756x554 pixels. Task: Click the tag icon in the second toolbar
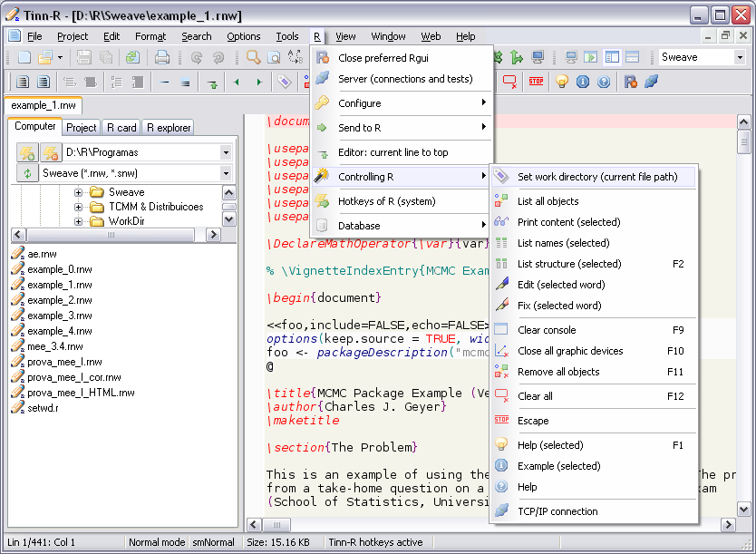pyautogui.click(x=284, y=82)
